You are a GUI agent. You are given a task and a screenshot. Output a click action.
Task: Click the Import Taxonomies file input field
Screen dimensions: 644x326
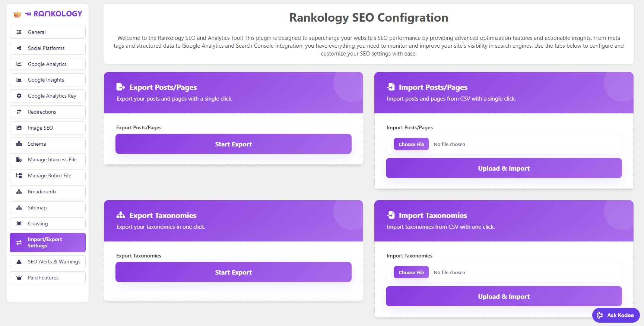(x=504, y=272)
